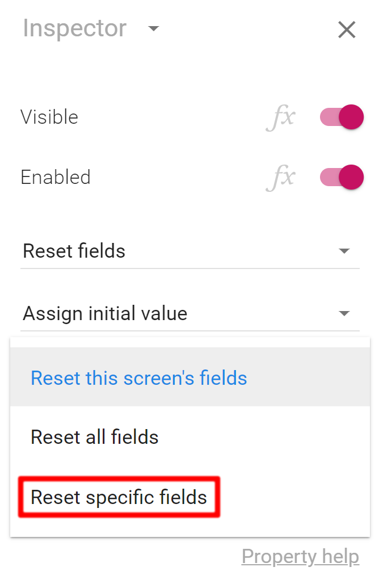Click the Enabled property label
Screen dimensions: 379x588
[x=56, y=177]
